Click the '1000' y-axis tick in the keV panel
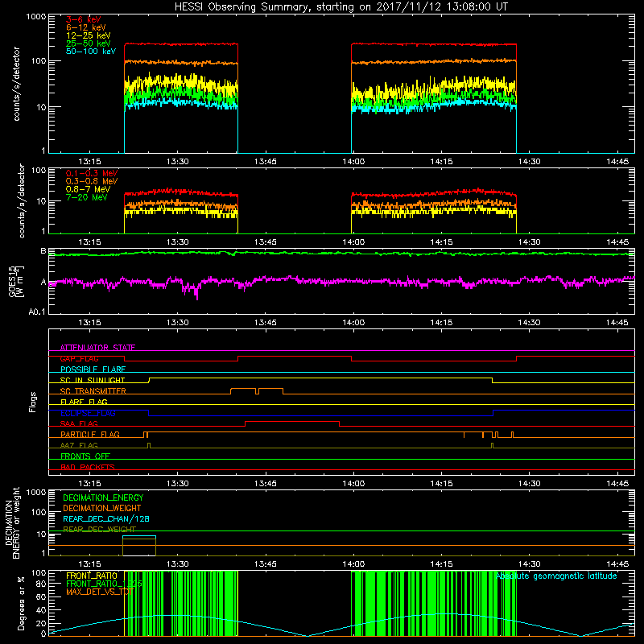This screenshot has height=644, width=644. pos(36,17)
